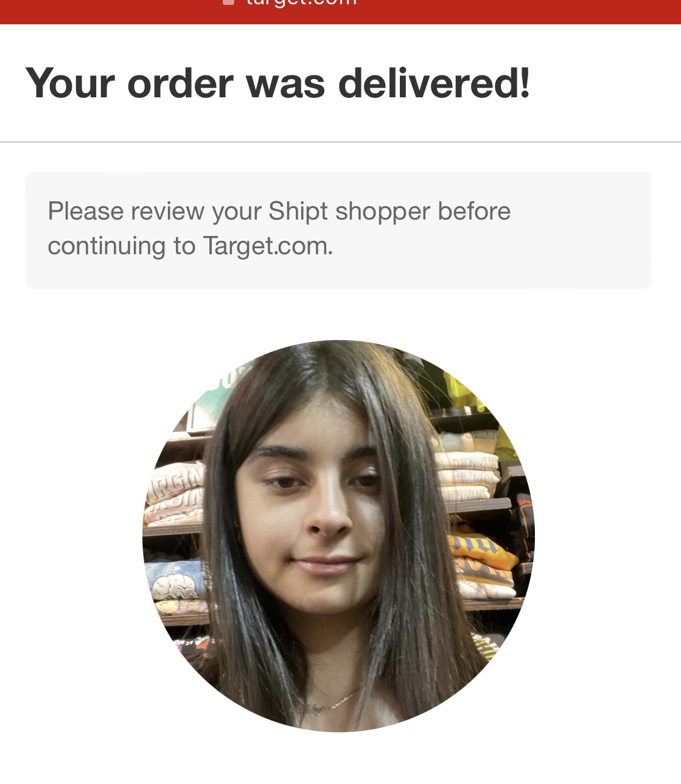The image size is (681, 784).
Task: Click the word "delivered!" in the heading
Action: (434, 83)
